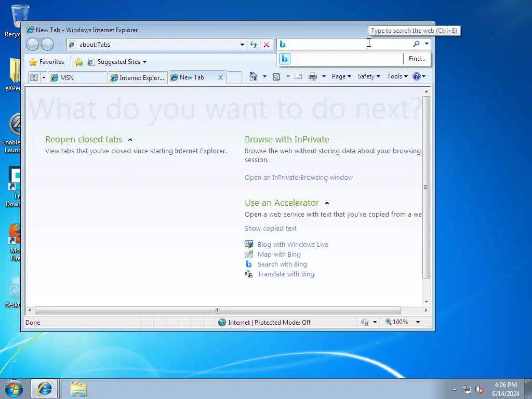532x399 pixels.
Task: Click the horizontal scrollbar left arrow
Action: [x=30, y=310]
